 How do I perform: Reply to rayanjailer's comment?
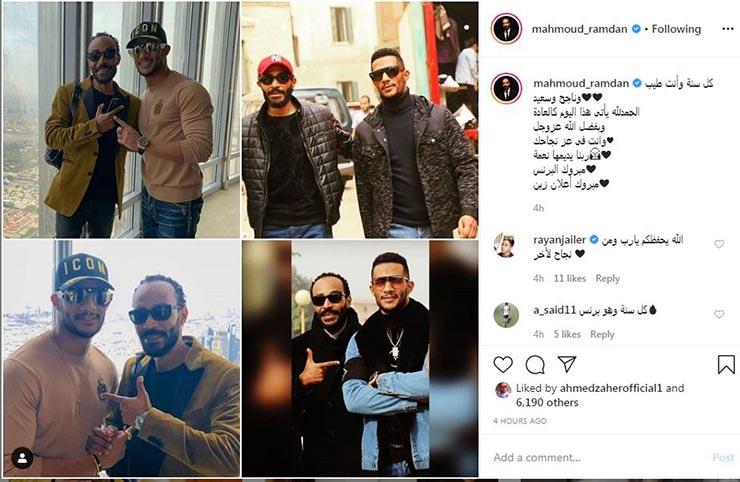coord(607,279)
